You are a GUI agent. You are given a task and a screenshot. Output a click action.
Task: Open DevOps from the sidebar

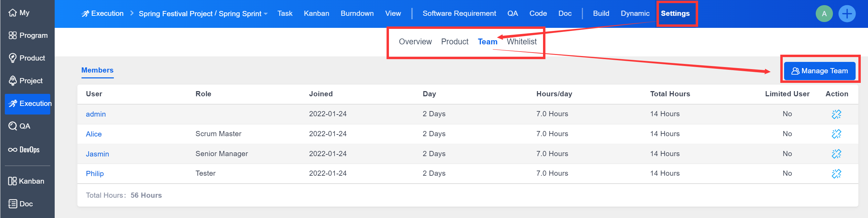(24, 150)
